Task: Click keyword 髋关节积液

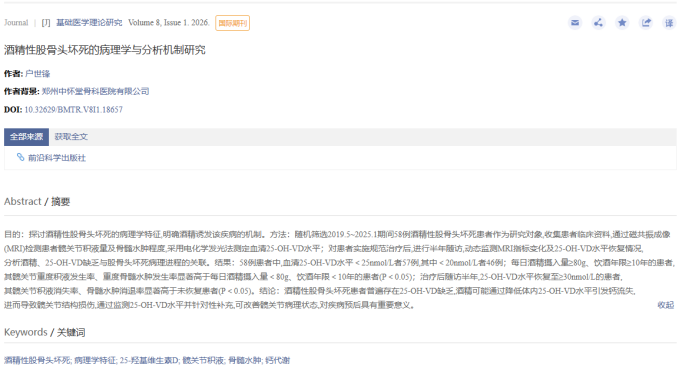Action: [x=203, y=360]
